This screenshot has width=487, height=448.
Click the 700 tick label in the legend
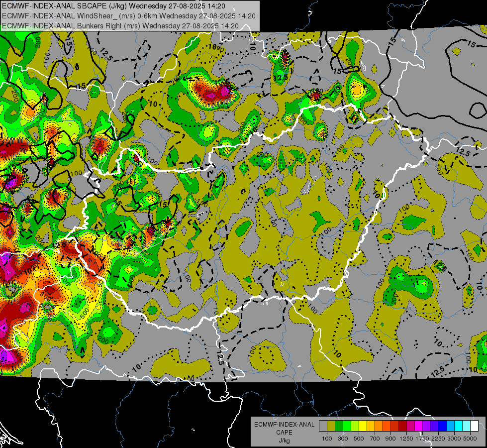coord(375,439)
